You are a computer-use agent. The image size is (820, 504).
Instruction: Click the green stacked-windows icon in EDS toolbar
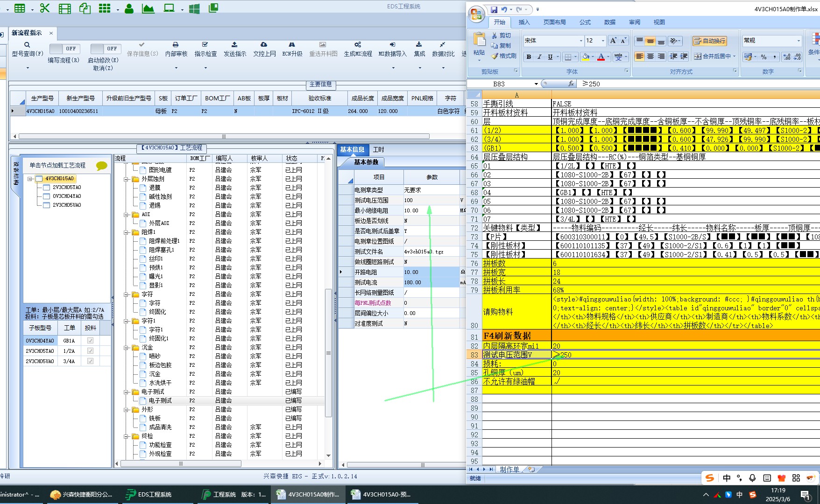(213, 8)
